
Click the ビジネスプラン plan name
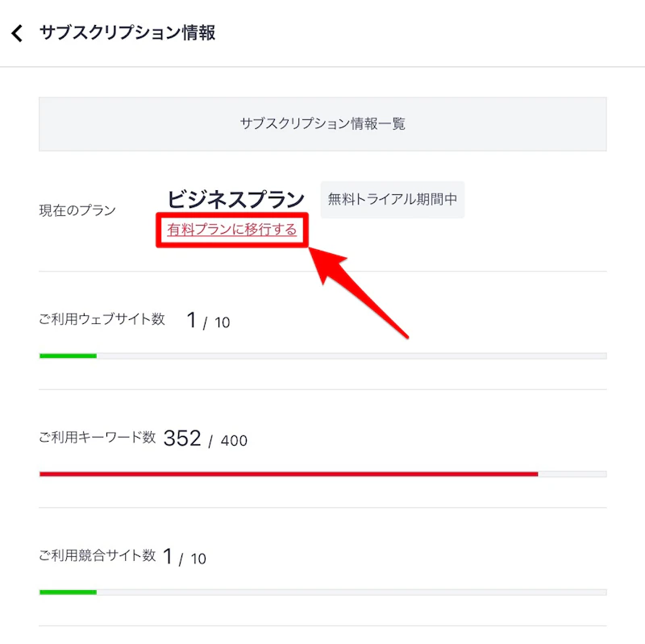pyautogui.click(x=235, y=195)
